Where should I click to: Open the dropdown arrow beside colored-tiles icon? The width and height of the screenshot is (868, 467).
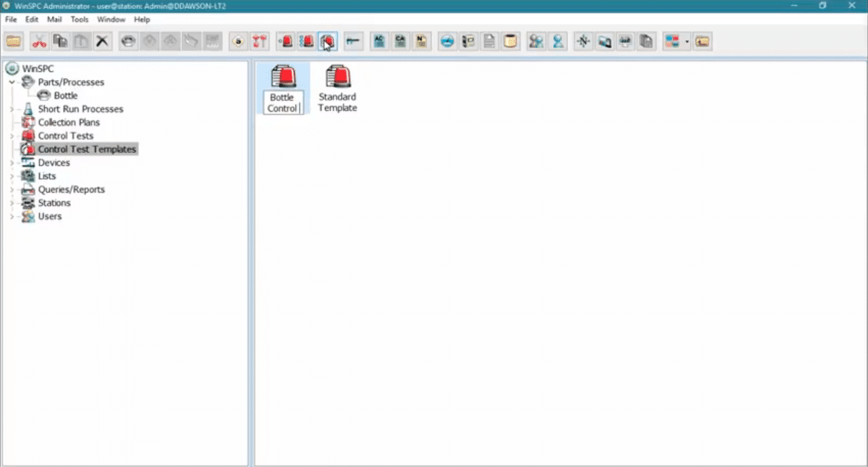[687, 42]
